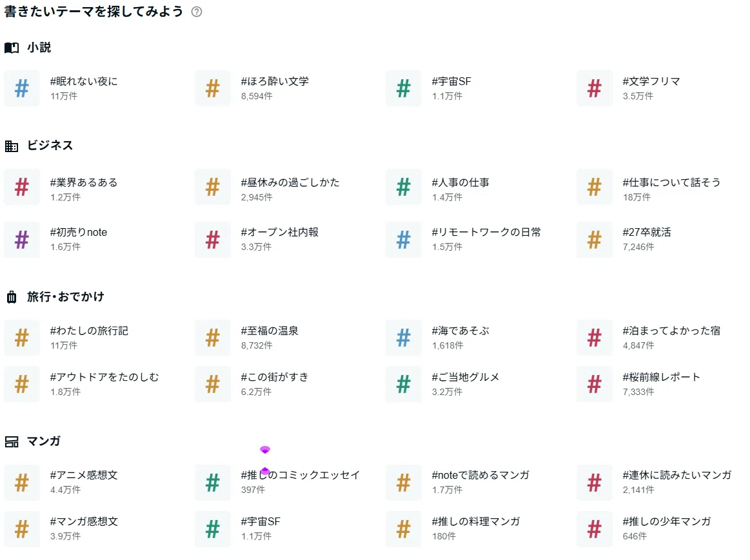Click the orange hashtag icon for 27卒就活

tap(595, 240)
